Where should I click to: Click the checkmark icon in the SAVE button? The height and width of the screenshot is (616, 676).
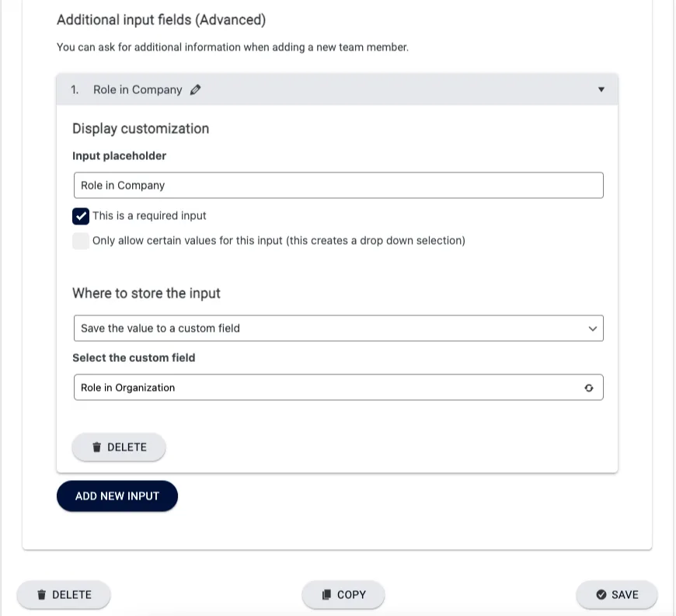pos(601,594)
